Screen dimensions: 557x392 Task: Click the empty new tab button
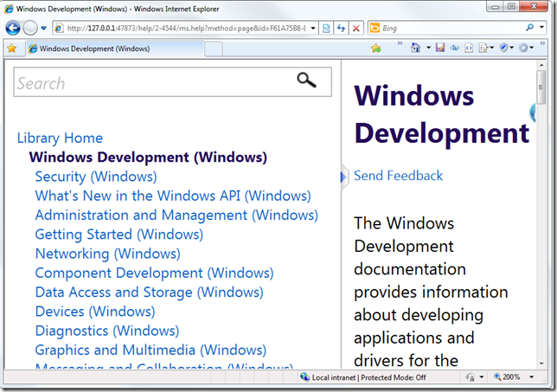[x=213, y=48]
